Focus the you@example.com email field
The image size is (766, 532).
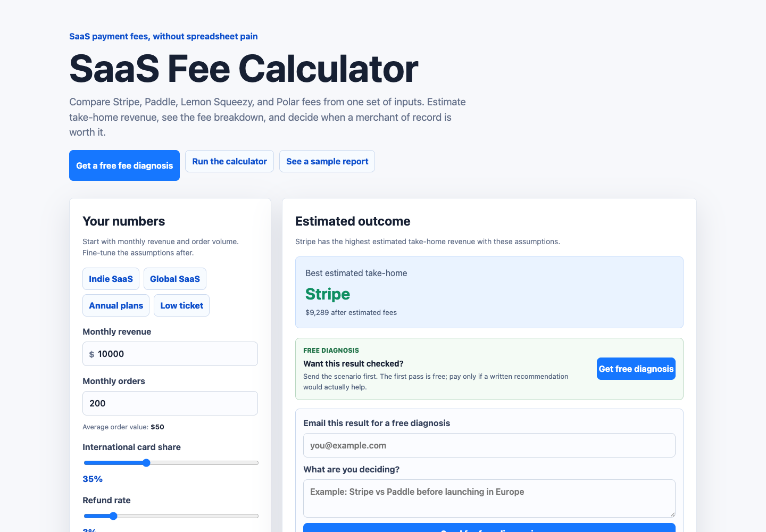click(489, 445)
